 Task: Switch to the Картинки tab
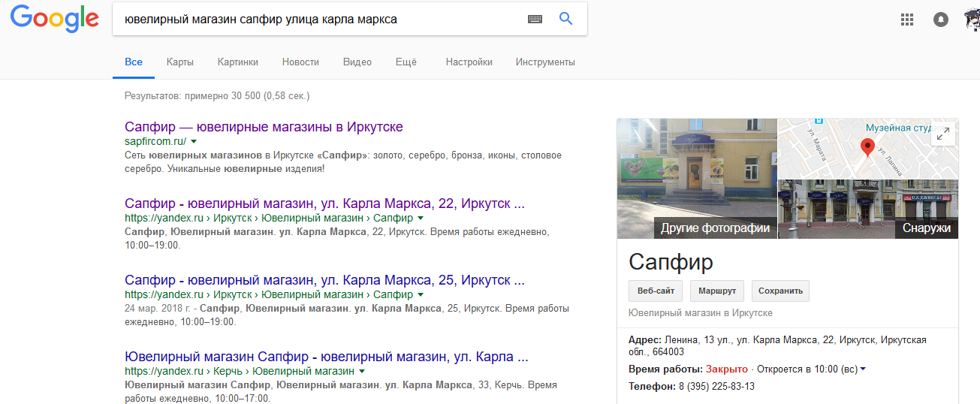[x=238, y=62]
